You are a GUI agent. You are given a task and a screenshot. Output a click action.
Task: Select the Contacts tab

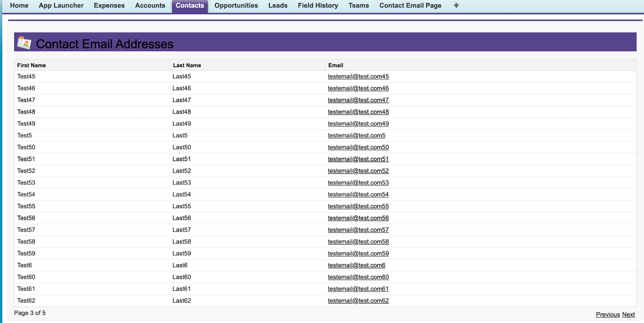tap(190, 5)
